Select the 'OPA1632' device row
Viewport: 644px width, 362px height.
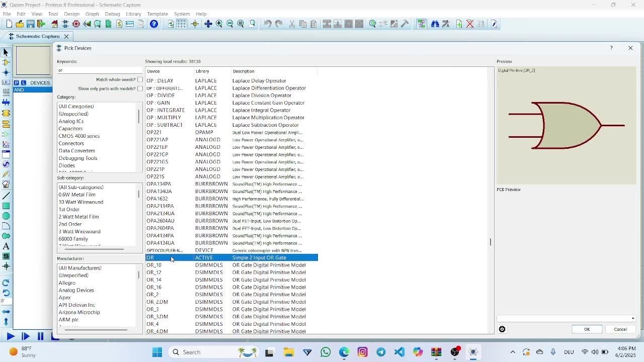[x=231, y=199]
